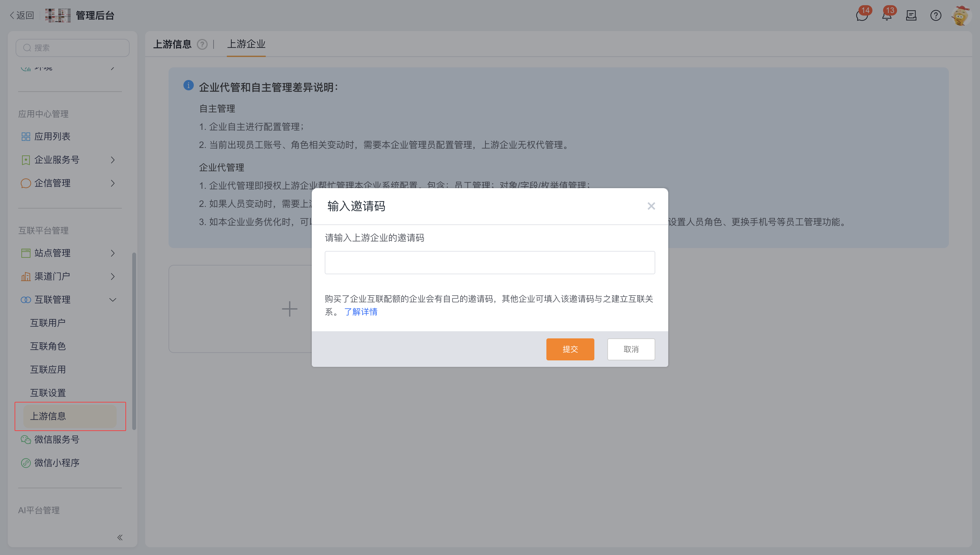Click the 管理后台 title text
This screenshot has width=980, height=555.
(x=95, y=16)
